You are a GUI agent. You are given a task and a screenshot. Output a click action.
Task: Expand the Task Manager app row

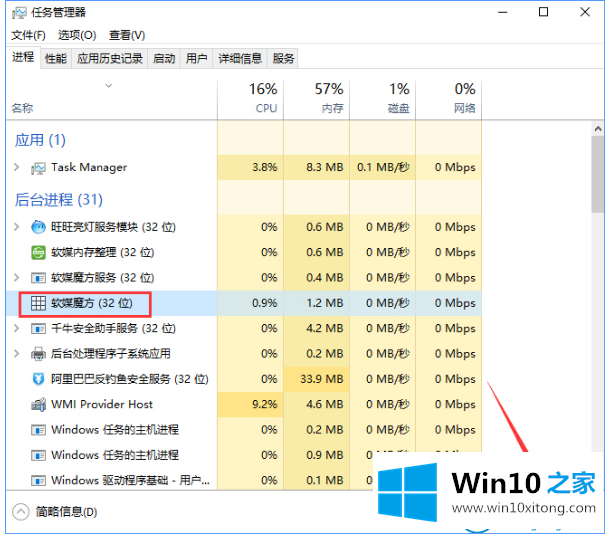(x=16, y=167)
